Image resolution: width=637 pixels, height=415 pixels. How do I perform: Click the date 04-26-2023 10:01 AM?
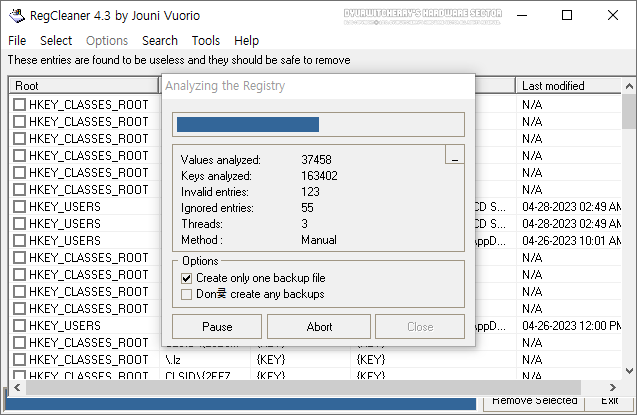(571, 241)
